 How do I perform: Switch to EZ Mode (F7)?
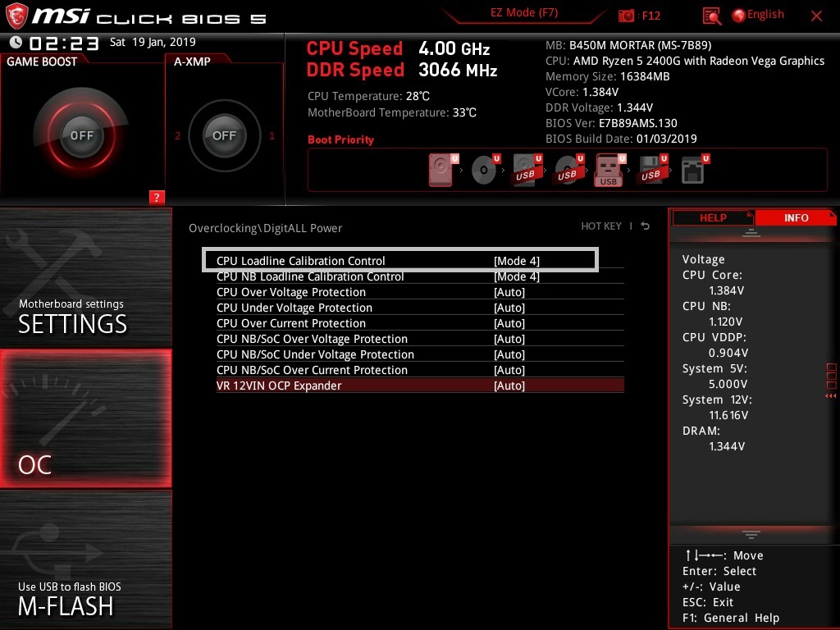click(x=523, y=13)
